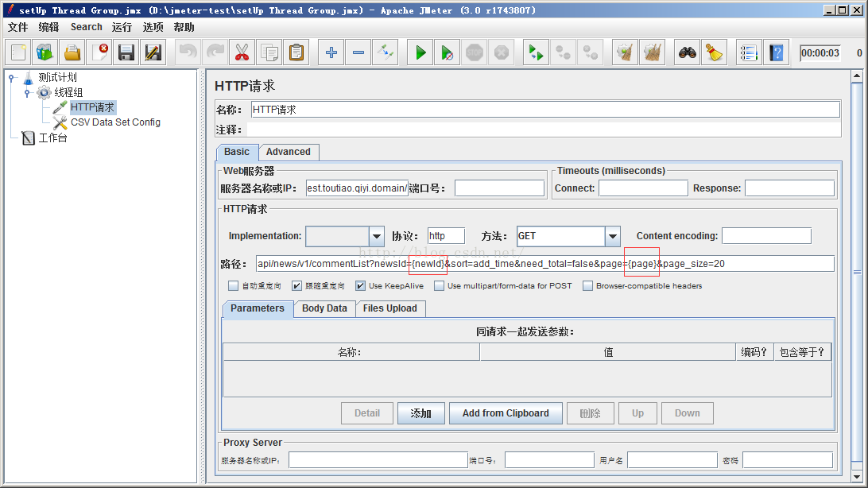Viewport: 868px width, 488px height.
Task: Click the Shutdown test icon
Action: (x=502, y=53)
